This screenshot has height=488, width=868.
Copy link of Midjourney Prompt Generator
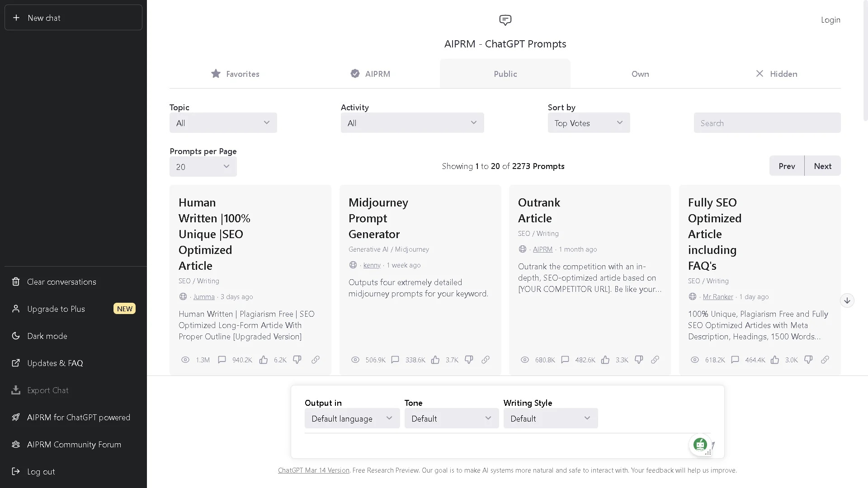(x=486, y=360)
